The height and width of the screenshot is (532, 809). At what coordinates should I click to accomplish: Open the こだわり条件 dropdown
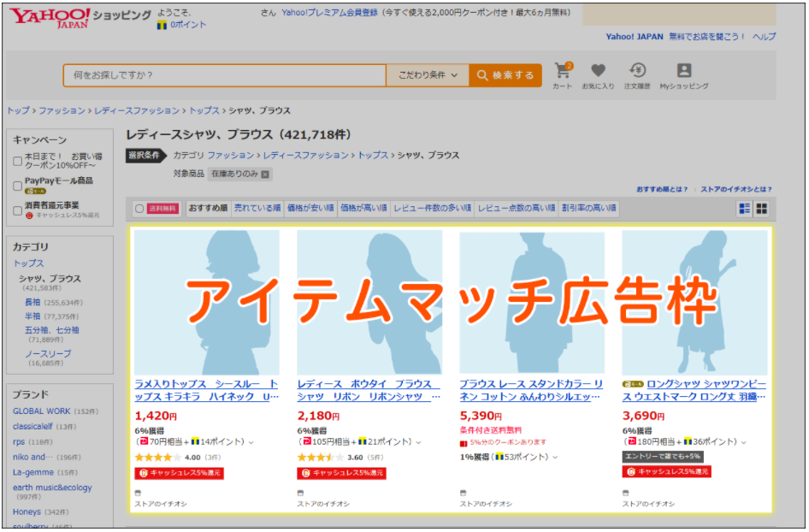click(x=428, y=75)
